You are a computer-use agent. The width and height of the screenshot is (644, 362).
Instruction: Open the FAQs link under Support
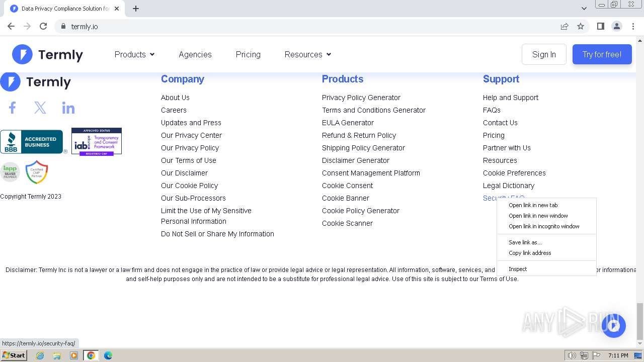click(492, 110)
